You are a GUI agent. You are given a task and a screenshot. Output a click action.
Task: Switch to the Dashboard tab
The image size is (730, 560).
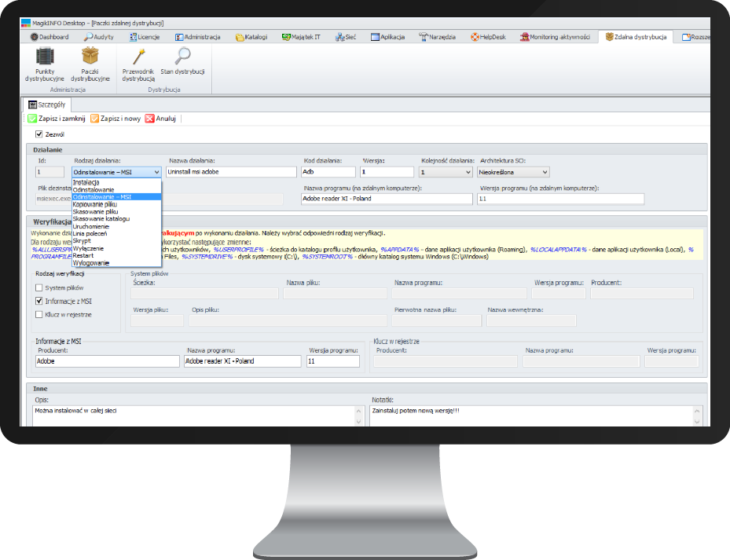pos(50,37)
